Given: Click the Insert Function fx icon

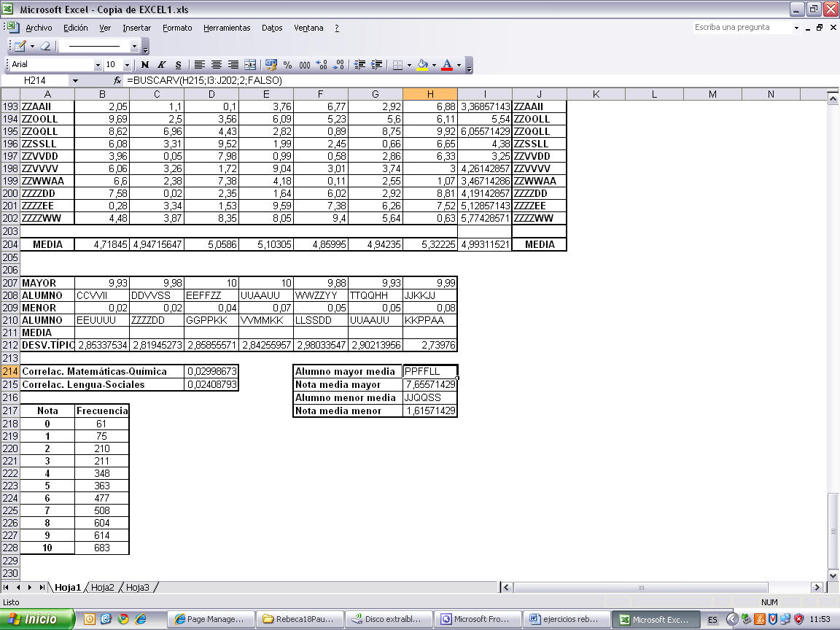Looking at the screenshot, I should pyautogui.click(x=117, y=80).
